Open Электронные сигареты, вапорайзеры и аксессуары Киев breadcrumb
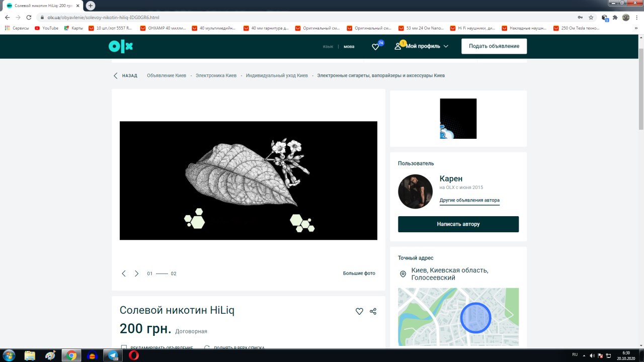 [x=381, y=75]
